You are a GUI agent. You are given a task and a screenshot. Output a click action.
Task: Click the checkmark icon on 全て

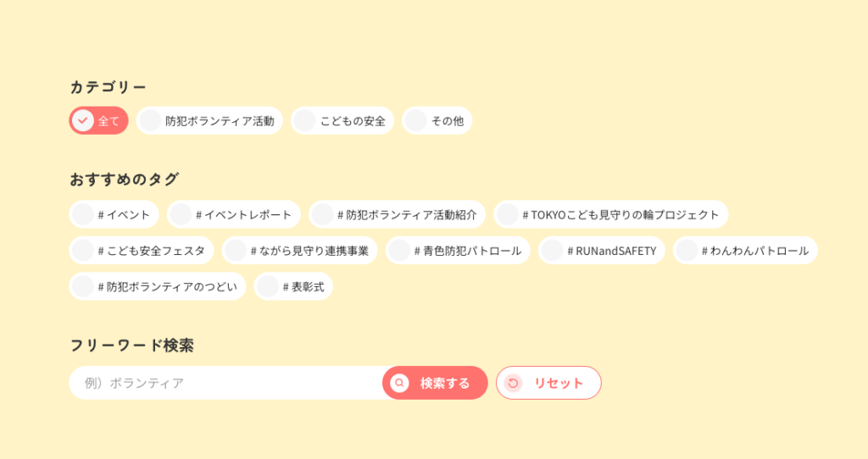pyautogui.click(x=83, y=120)
